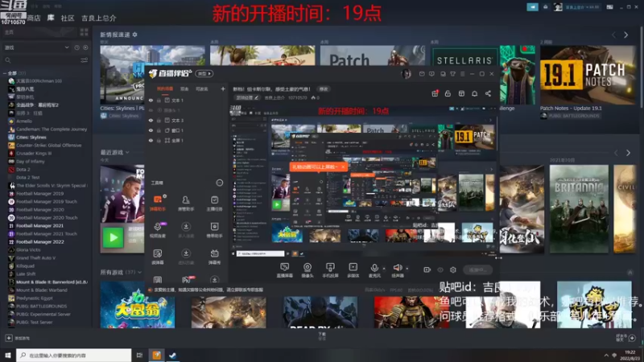The height and width of the screenshot is (362, 644).
Task: Click the start streaming button in Douyu
Action: coord(477,269)
